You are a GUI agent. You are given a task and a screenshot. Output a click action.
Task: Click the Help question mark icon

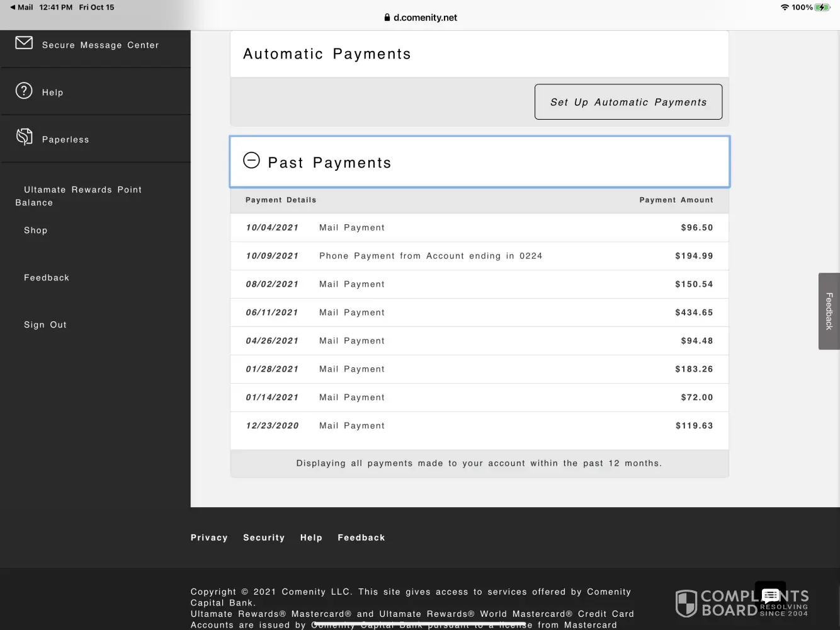pos(24,91)
